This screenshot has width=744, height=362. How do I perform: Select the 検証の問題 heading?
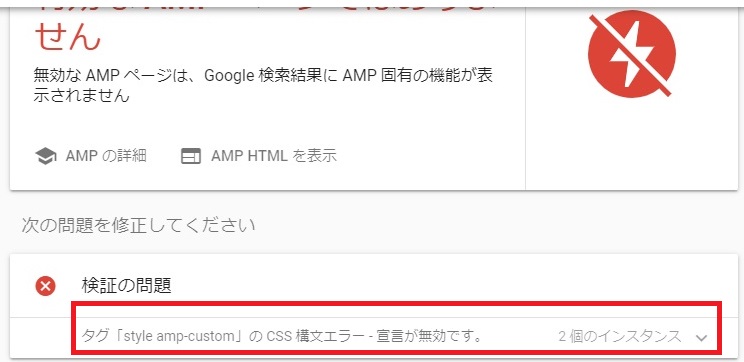[x=126, y=286]
